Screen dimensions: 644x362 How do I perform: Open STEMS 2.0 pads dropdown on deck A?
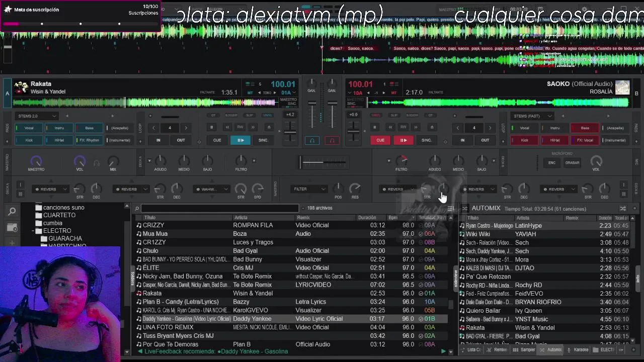(x=36, y=116)
